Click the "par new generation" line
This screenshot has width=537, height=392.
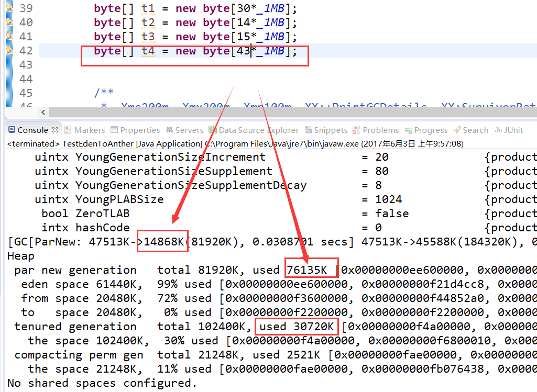coord(276,270)
